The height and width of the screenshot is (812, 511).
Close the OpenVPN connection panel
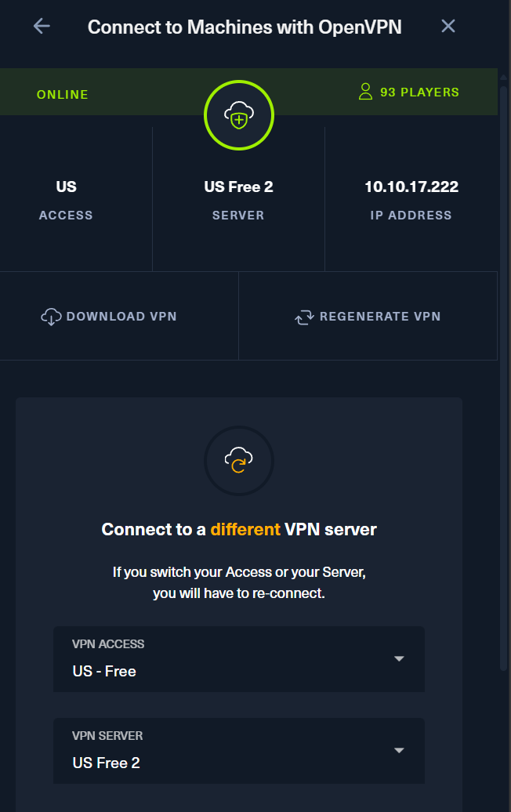[x=448, y=26]
